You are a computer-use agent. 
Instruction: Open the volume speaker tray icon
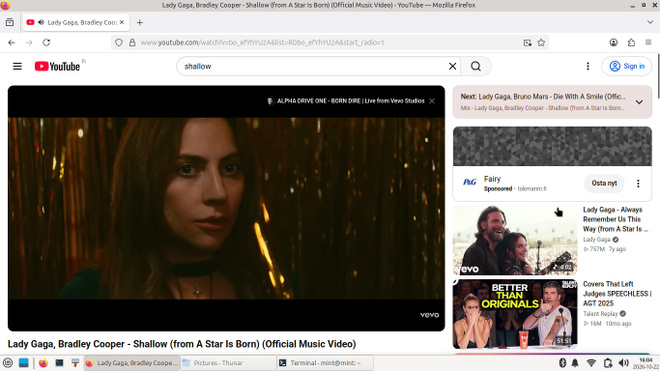tap(623, 363)
